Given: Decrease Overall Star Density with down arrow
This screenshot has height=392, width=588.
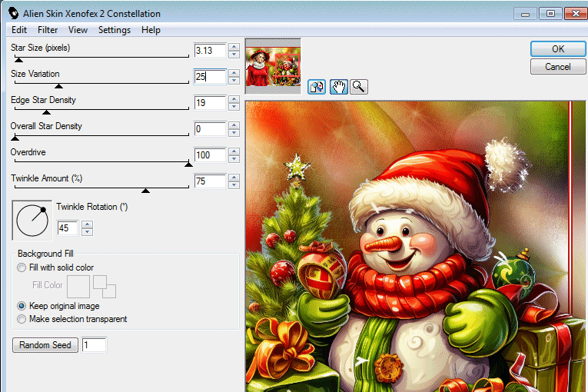Looking at the screenshot, I should [234, 133].
